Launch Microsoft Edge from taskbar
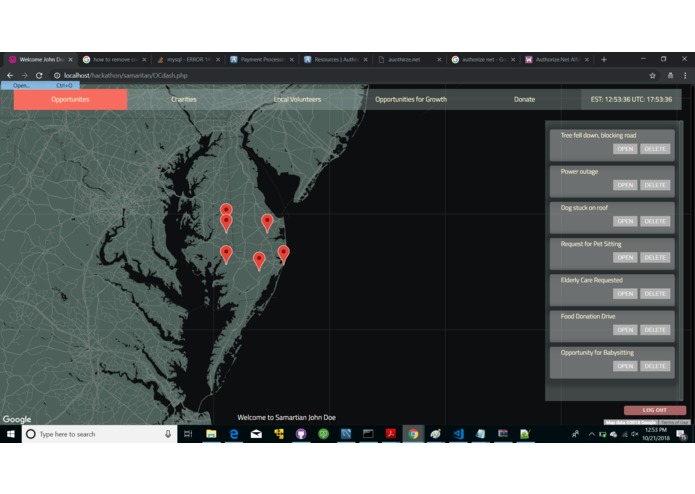Viewport: 695px width, 494px height. pos(234,434)
